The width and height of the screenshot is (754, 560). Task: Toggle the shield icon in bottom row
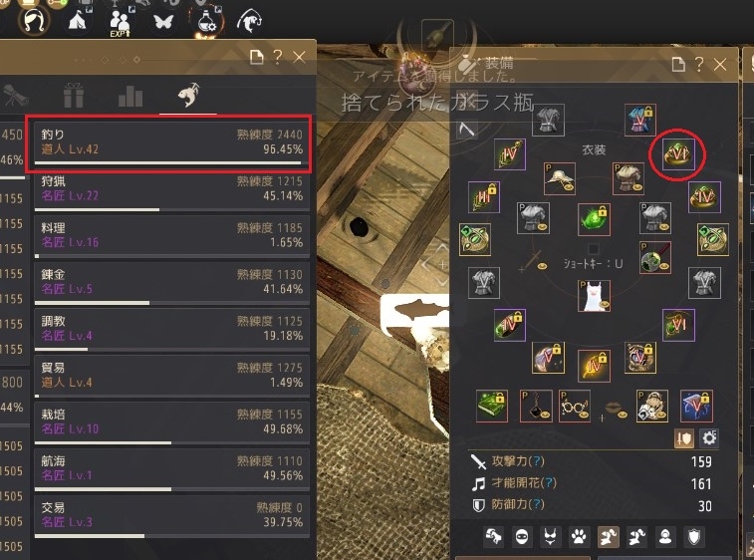(x=694, y=536)
